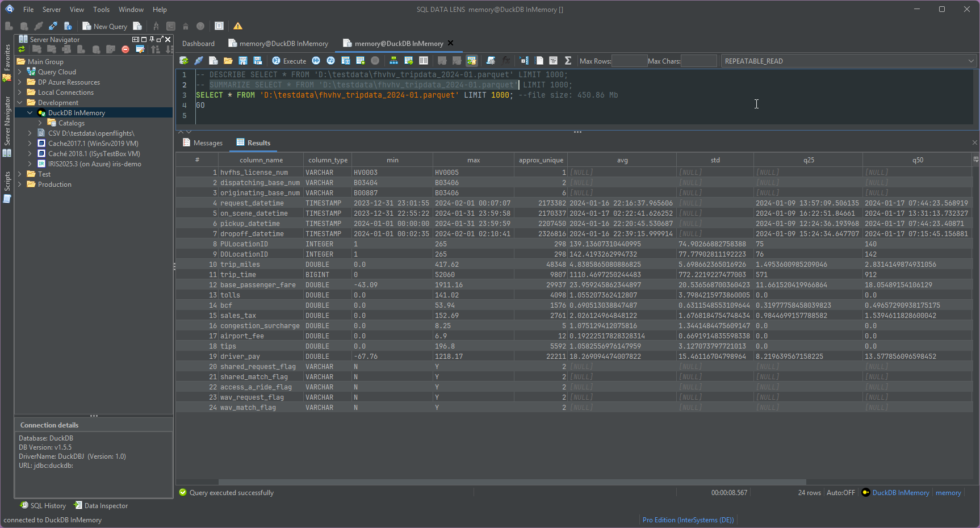Toggle the highlighted results refresh icon
Screen dimensions: 980x528
point(472,61)
